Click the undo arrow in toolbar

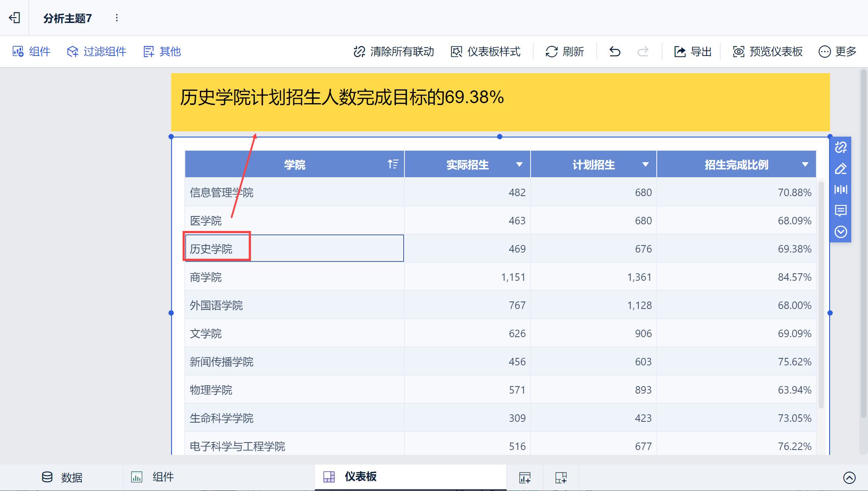coord(614,52)
